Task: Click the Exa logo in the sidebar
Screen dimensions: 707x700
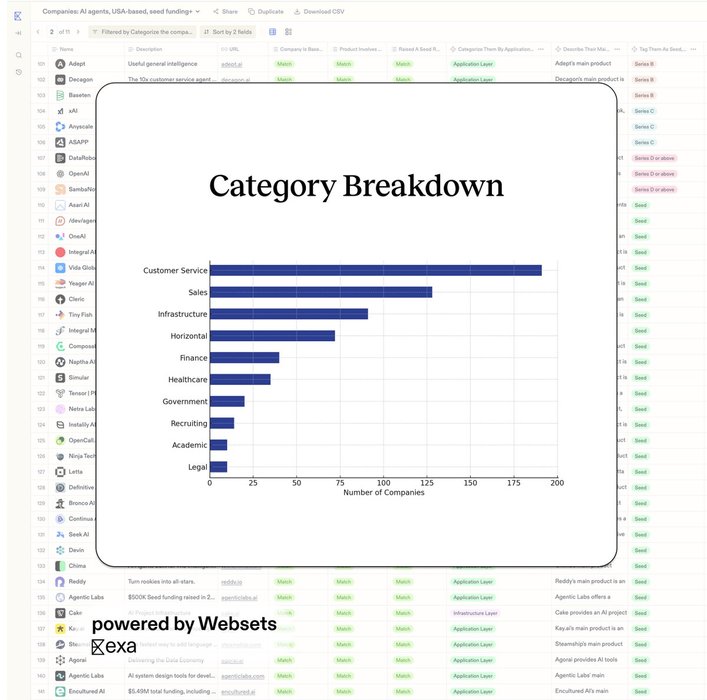Action: [18, 16]
